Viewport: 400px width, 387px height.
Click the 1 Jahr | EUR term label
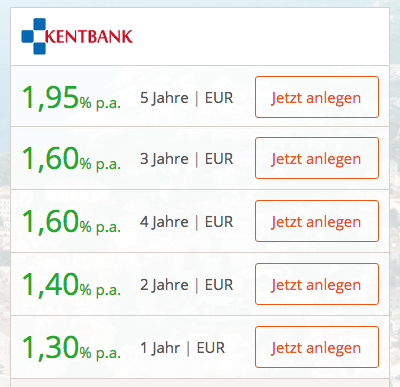click(182, 348)
